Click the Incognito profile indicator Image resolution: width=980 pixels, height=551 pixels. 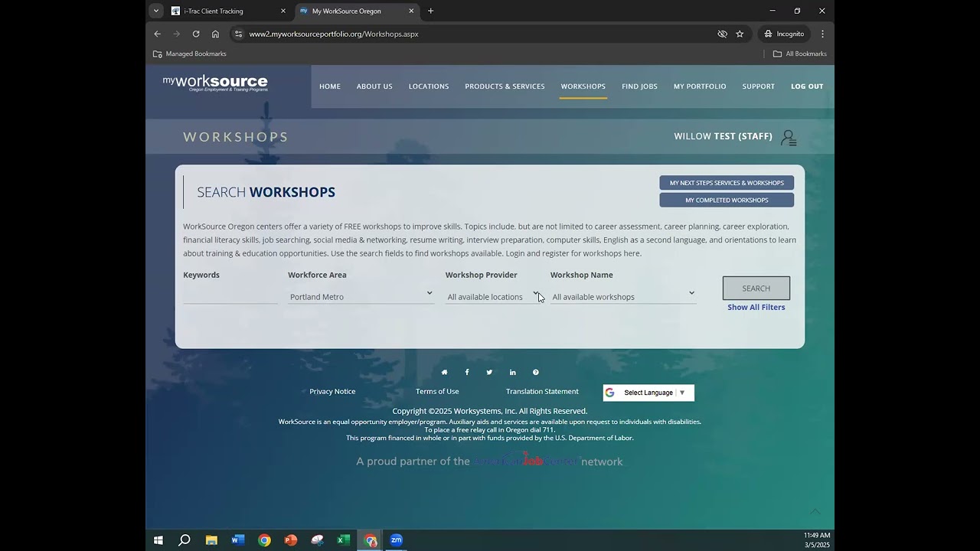(784, 34)
